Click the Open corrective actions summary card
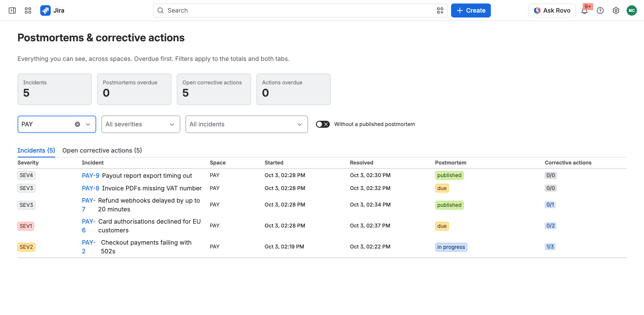644x315 pixels. pyautogui.click(x=214, y=89)
